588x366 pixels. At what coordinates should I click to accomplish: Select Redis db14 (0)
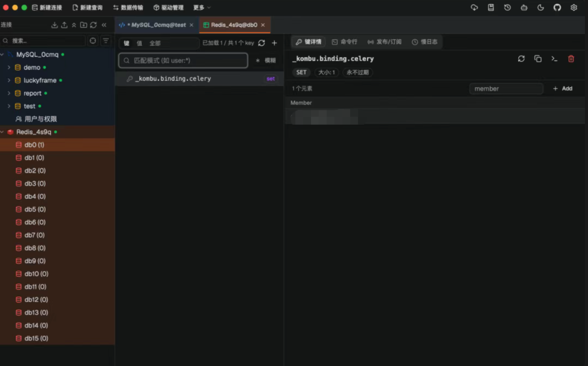57,326
